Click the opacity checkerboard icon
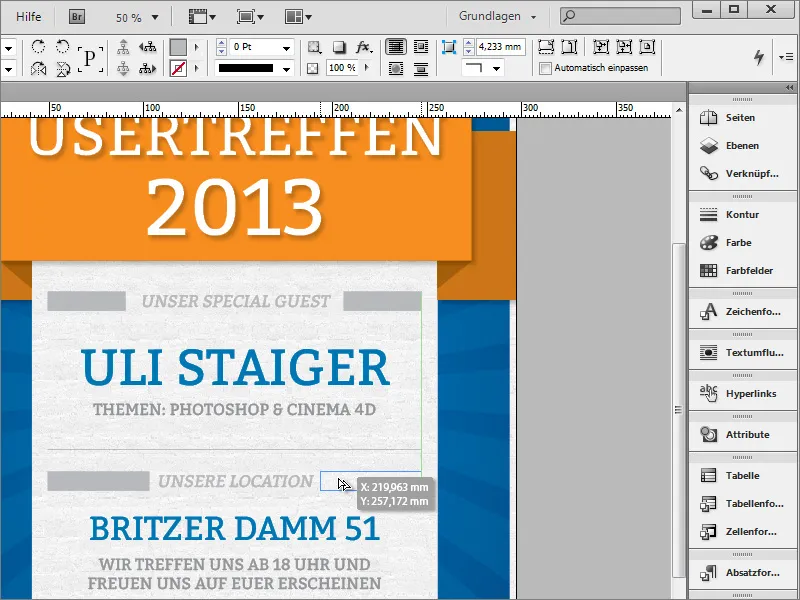800x600 pixels. click(313, 68)
